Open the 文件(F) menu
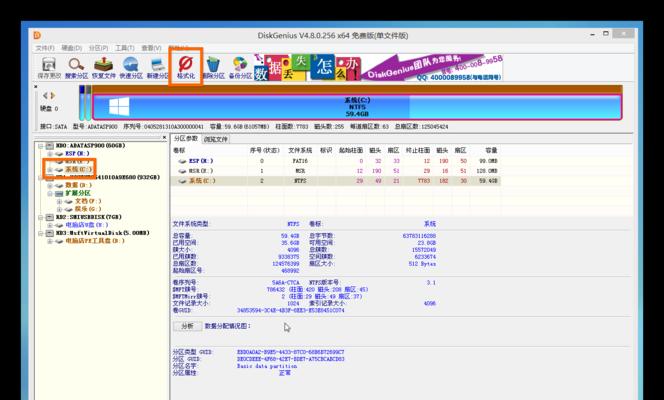 [x=45, y=48]
